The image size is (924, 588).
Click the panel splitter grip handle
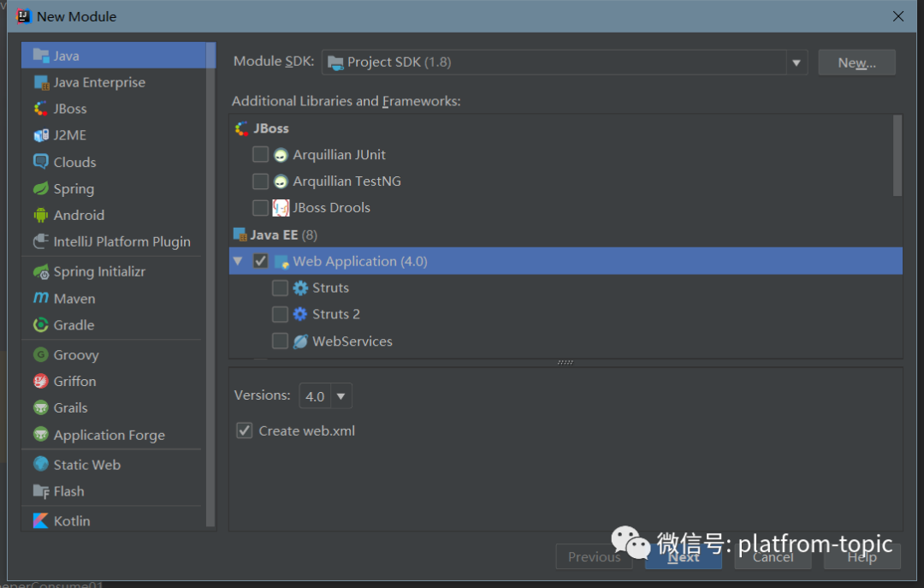[x=566, y=362]
